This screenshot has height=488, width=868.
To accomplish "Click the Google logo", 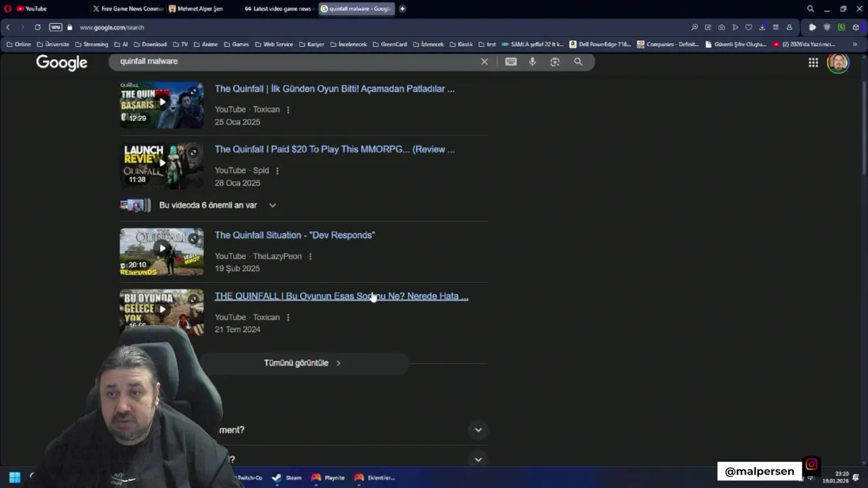I will coord(62,62).
